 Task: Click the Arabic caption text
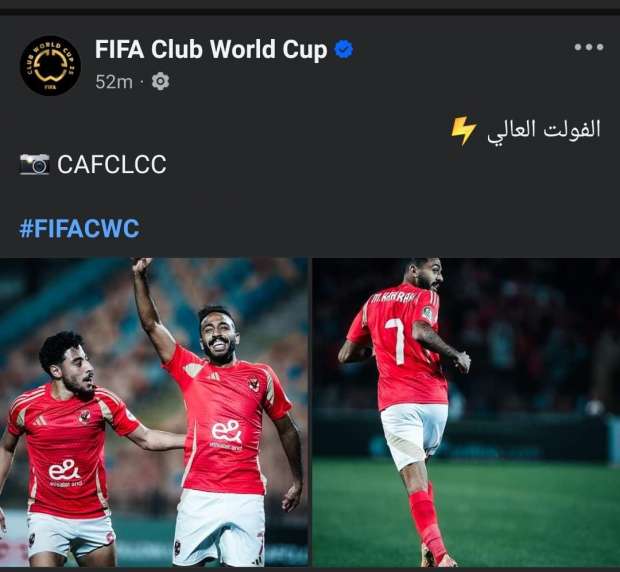(x=544, y=130)
